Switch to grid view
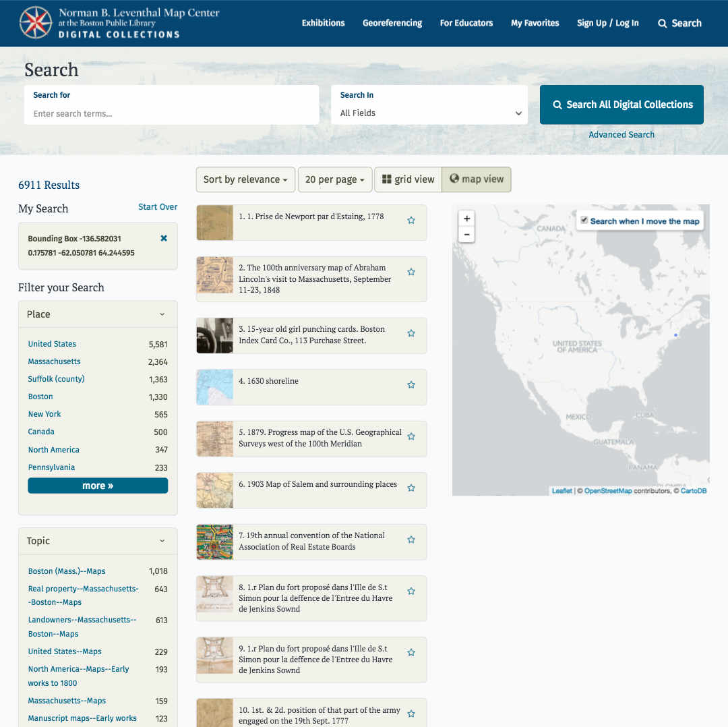Image resolution: width=728 pixels, height=727 pixels. (408, 179)
